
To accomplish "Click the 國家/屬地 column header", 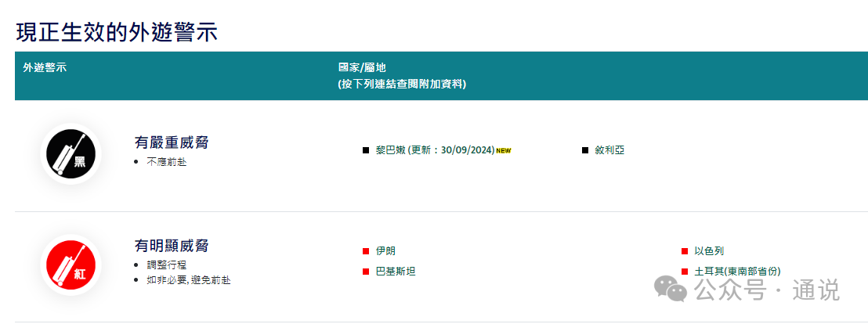I will coord(362,67).
